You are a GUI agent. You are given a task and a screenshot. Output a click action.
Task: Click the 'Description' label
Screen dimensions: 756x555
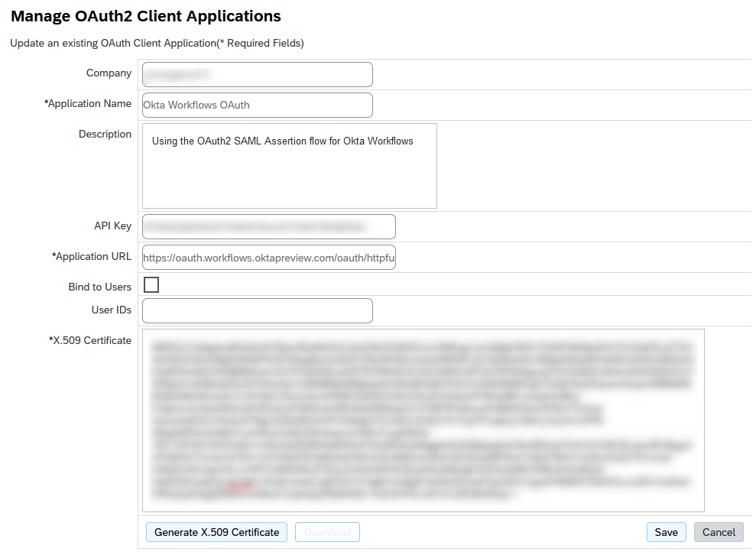105,134
